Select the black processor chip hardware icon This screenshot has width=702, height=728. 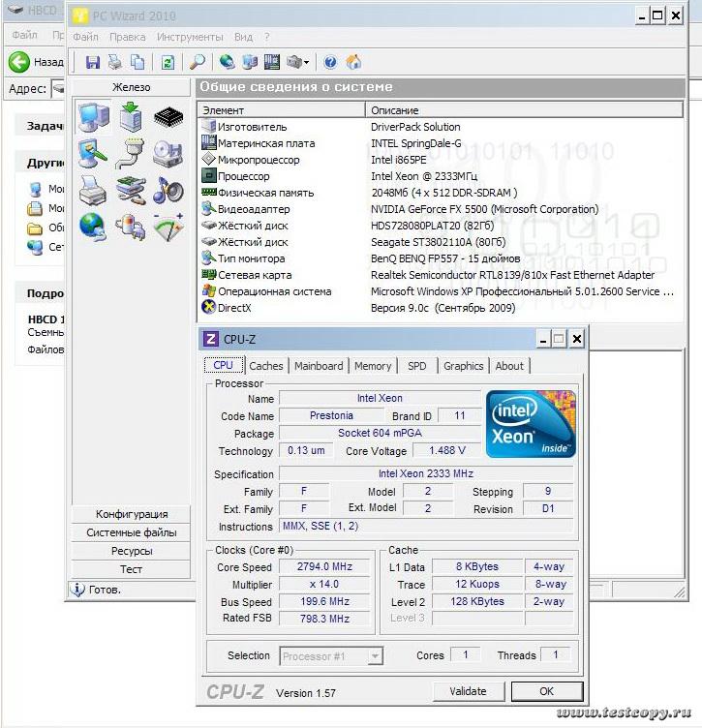(x=168, y=118)
